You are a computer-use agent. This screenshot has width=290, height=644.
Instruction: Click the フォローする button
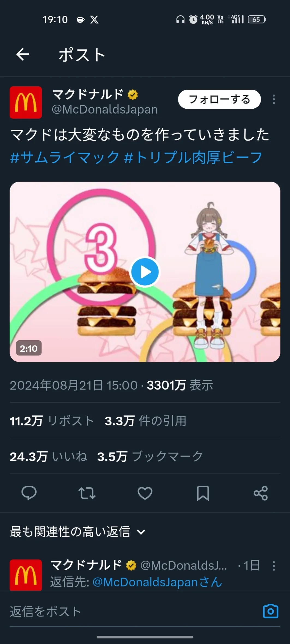pyautogui.click(x=219, y=99)
